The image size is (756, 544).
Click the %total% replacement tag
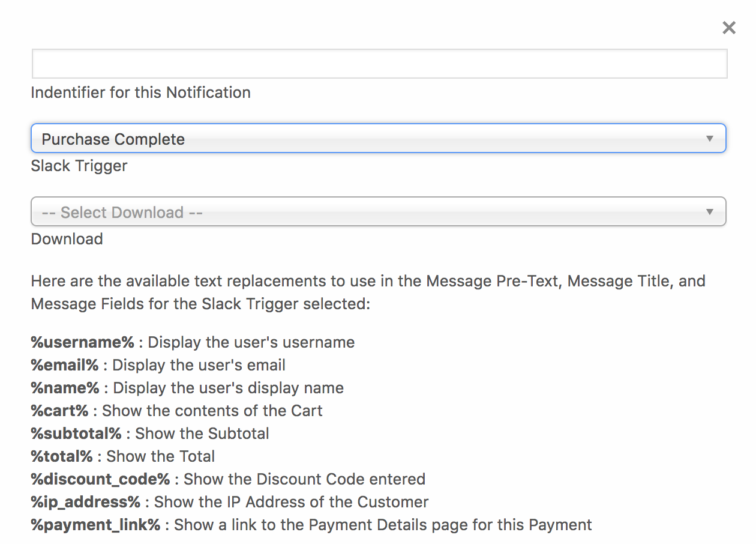pyautogui.click(x=62, y=456)
